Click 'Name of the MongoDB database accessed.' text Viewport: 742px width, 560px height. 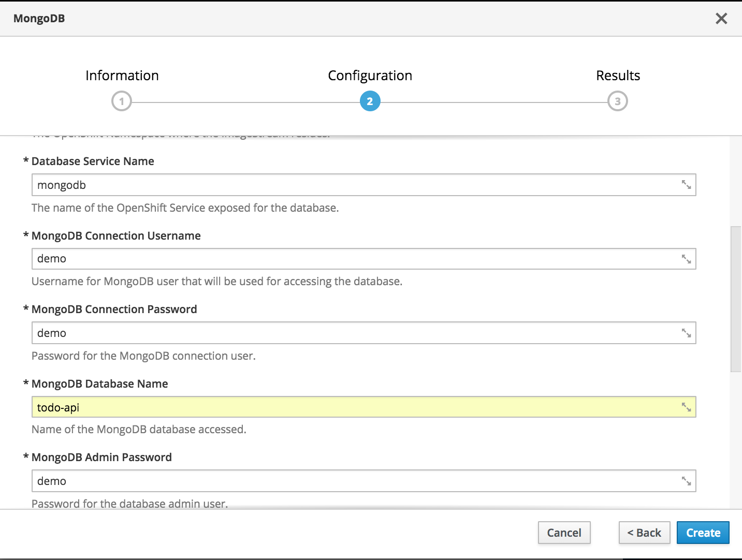pos(139,430)
